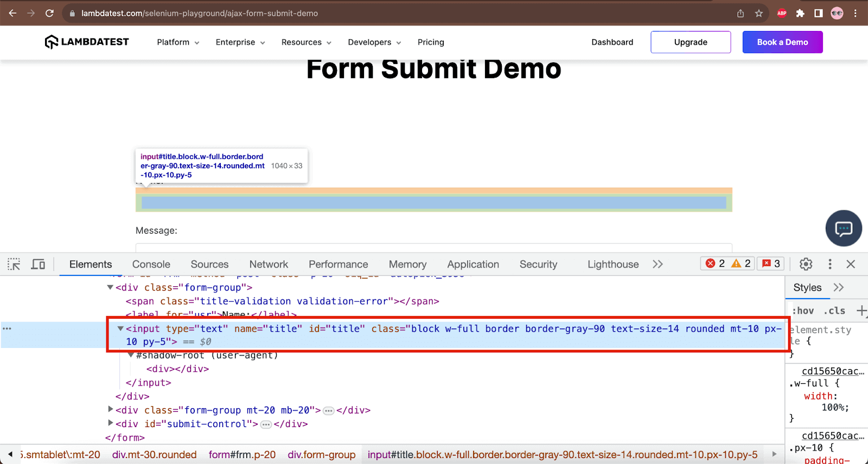Expand div form-group mt-20 mb-20 node
868x464 pixels.
click(110, 409)
